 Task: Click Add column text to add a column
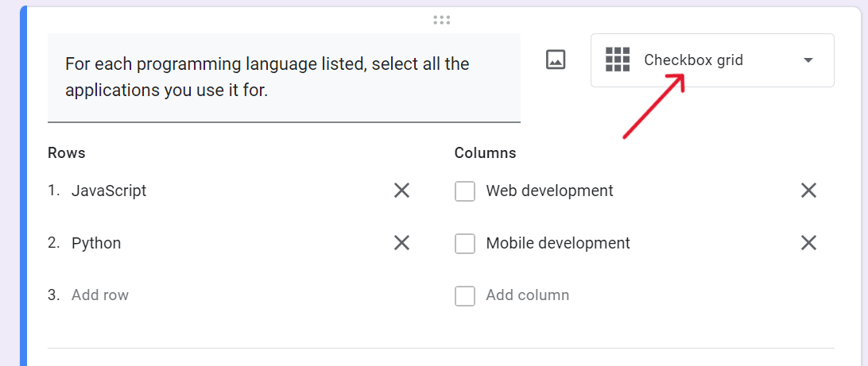coord(528,295)
